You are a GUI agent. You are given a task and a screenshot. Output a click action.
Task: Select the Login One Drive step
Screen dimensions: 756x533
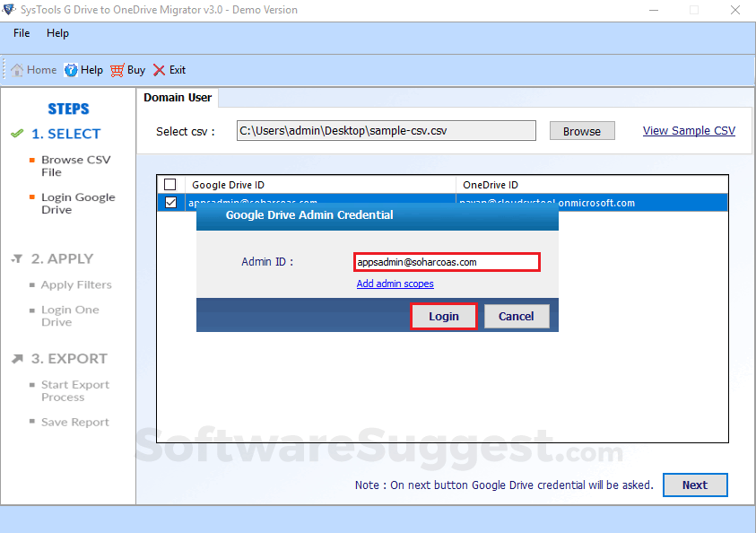[x=70, y=316]
